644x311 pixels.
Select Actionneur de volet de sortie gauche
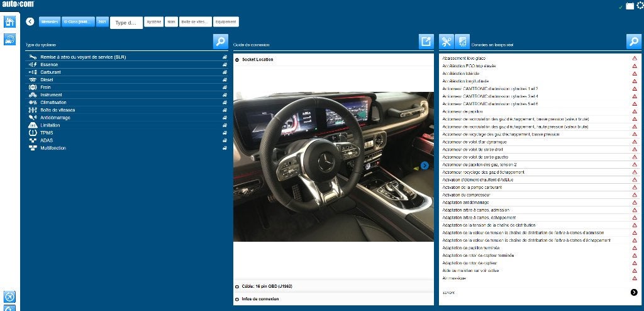(540, 157)
